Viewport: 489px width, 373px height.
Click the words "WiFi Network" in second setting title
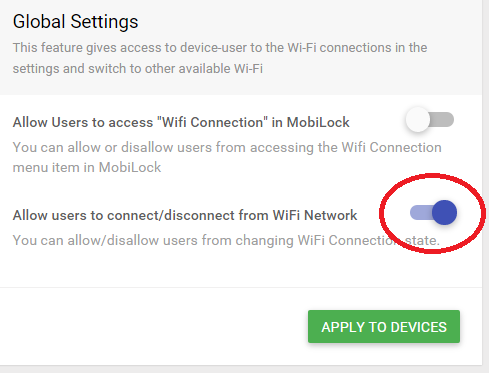315,215
